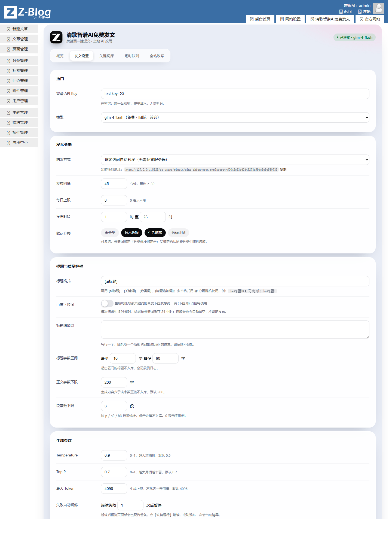Click the icon next to 注销
392x545 pixels.
point(360,12)
